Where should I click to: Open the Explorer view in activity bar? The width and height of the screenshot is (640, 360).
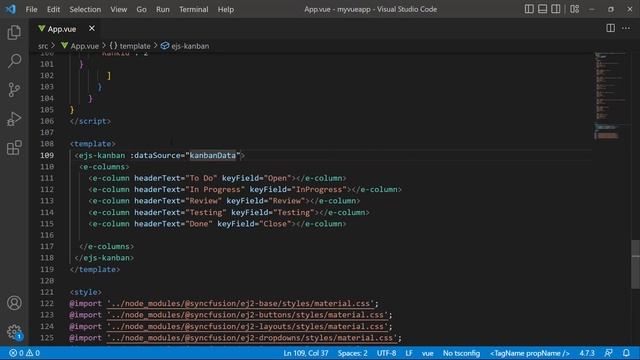(x=14, y=32)
